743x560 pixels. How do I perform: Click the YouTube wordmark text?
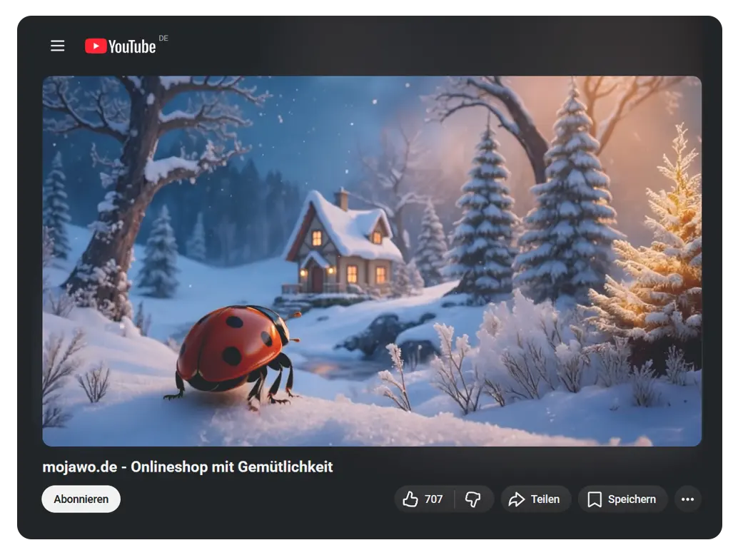pyautogui.click(x=132, y=47)
